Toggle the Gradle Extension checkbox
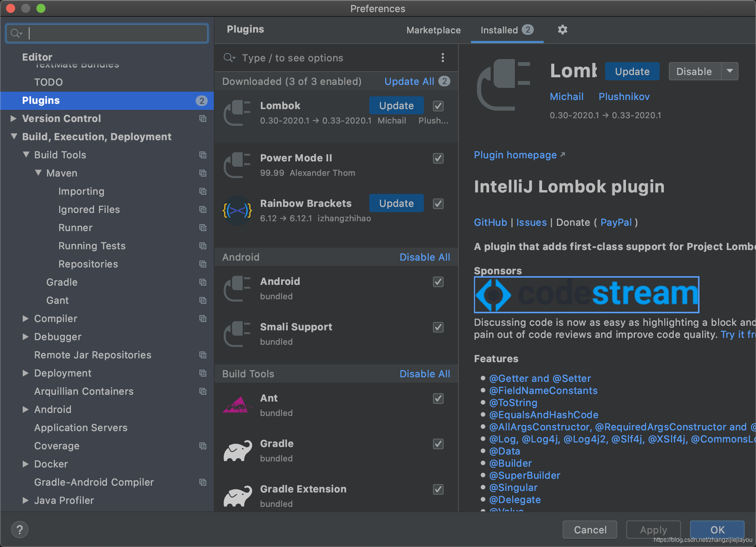This screenshot has width=756, height=547. coord(438,489)
